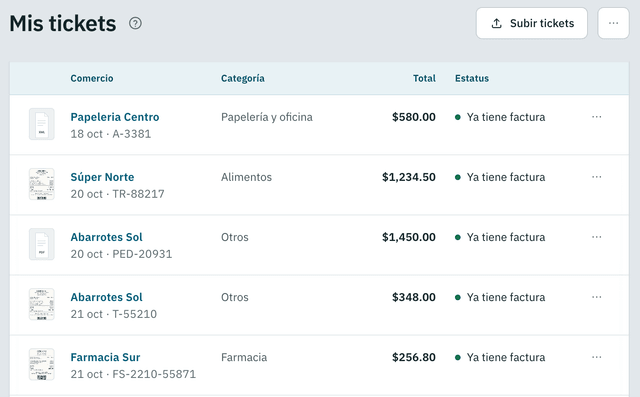Image resolution: width=640 pixels, height=397 pixels.
Task: Click Ya tiene factura status for Súper Norte
Action: tap(500, 177)
